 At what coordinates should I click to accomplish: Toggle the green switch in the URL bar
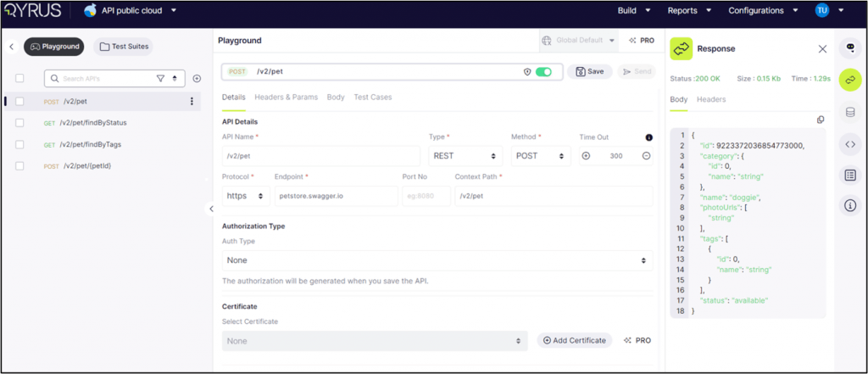tap(543, 71)
